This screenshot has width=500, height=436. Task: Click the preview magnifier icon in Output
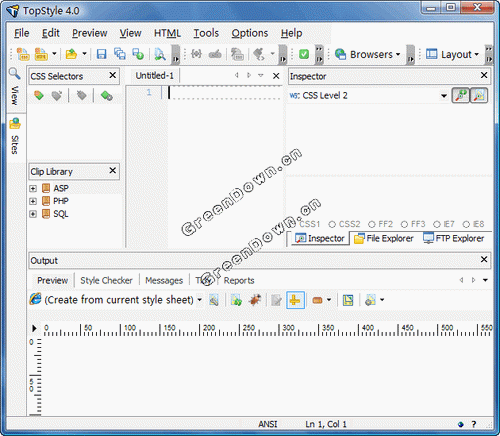coord(214,300)
